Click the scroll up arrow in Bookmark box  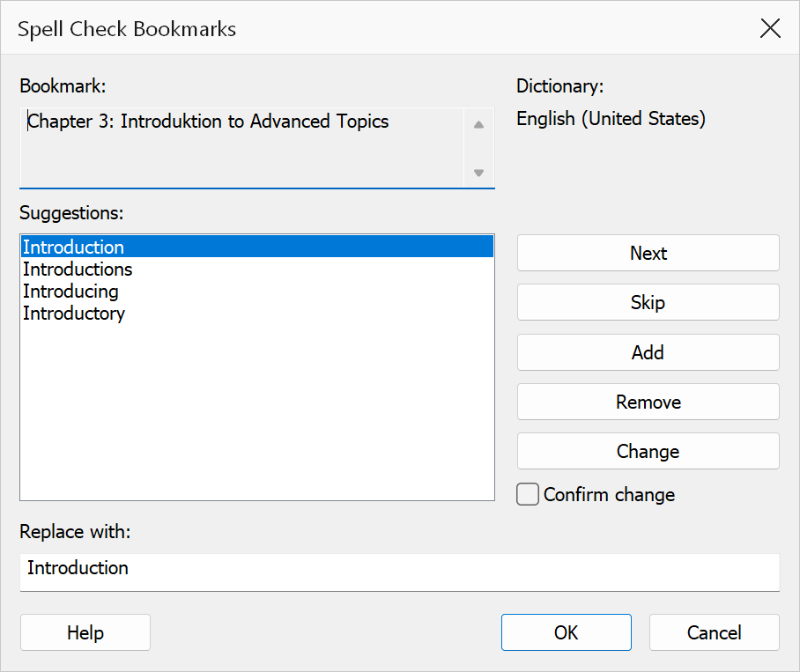click(478, 124)
